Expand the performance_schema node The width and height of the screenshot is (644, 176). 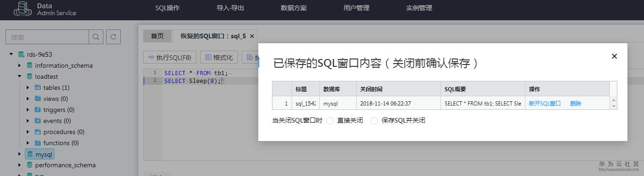(x=20, y=165)
